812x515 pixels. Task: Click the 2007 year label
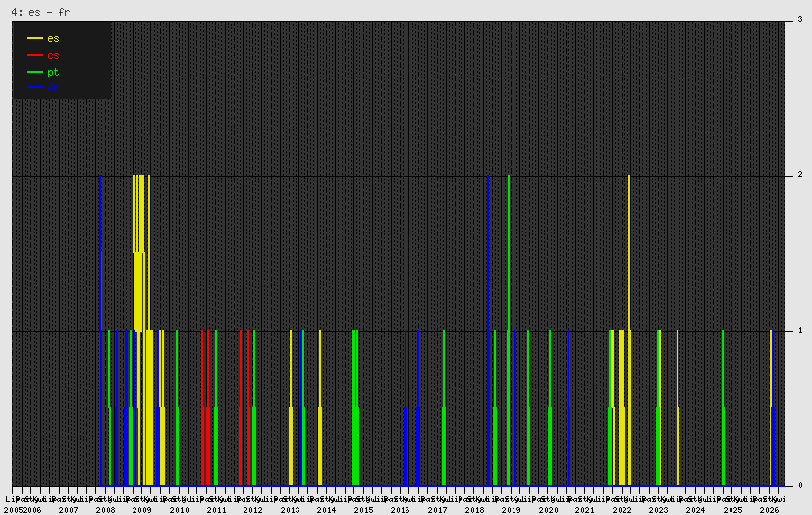(x=69, y=510)
